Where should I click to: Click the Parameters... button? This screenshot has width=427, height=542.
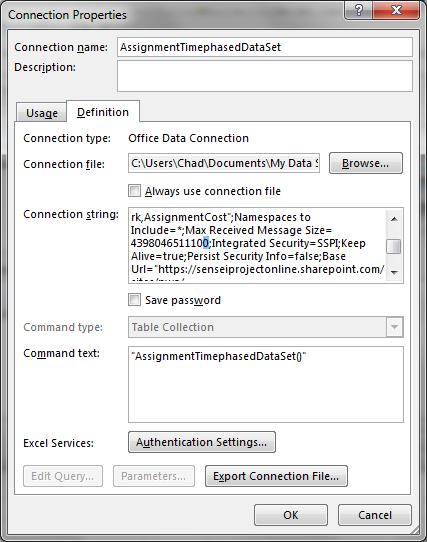(x=154, y=476)
